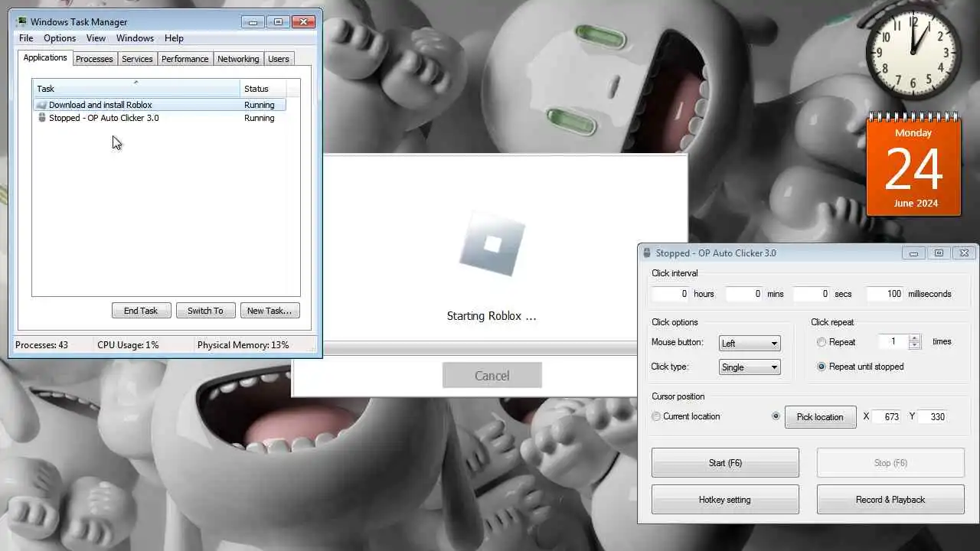Click the Pick location button
Viewport: 980px width, 551px height.
click(820, 417)
